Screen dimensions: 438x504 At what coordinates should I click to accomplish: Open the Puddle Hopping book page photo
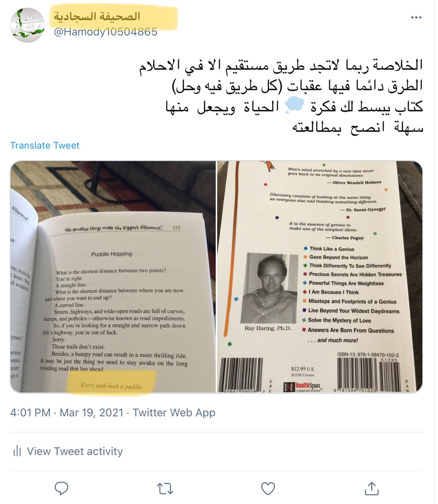[113, 277]
